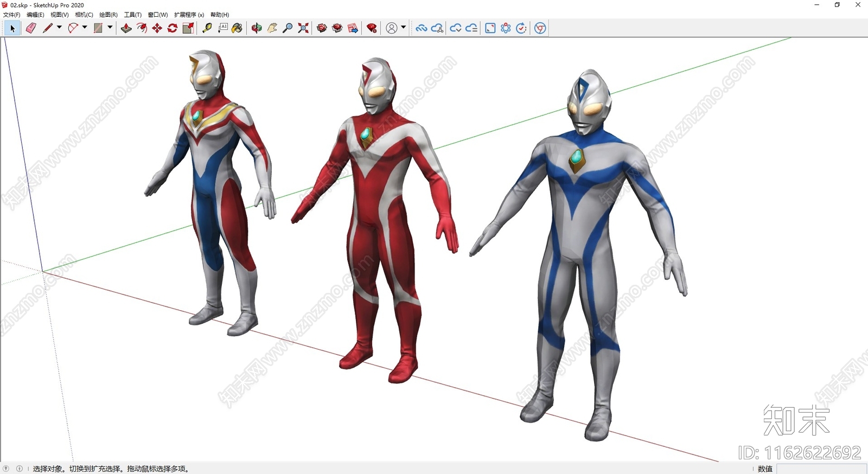Open the 帮助(H) menu
Viewport: 868px width, 474px height.
(220, 15)
